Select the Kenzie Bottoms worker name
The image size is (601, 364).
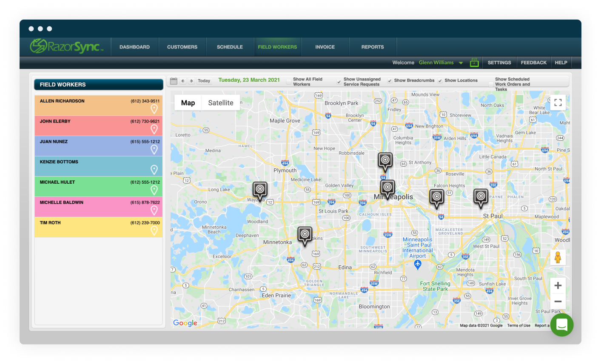click(x=59, y=162)
